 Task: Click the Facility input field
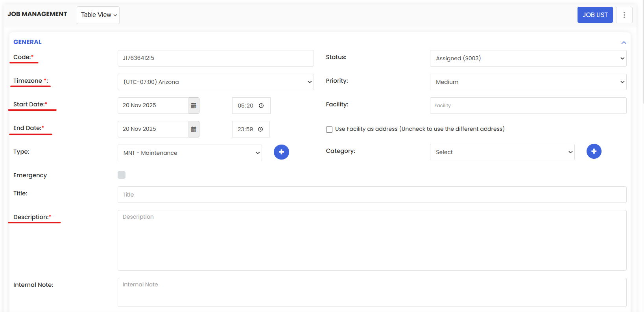click(528, 106)
